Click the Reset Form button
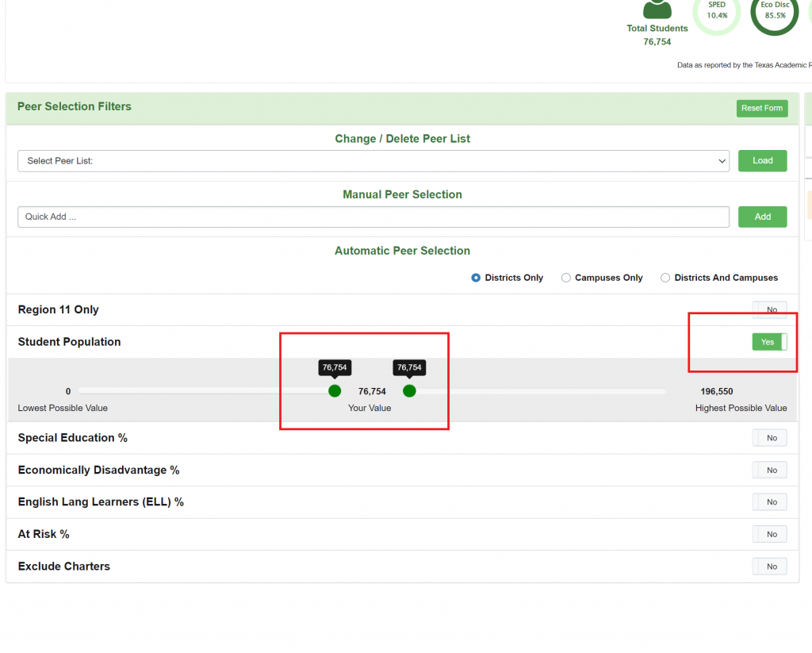Screen dimensions: 812x653 coord(762,109)
